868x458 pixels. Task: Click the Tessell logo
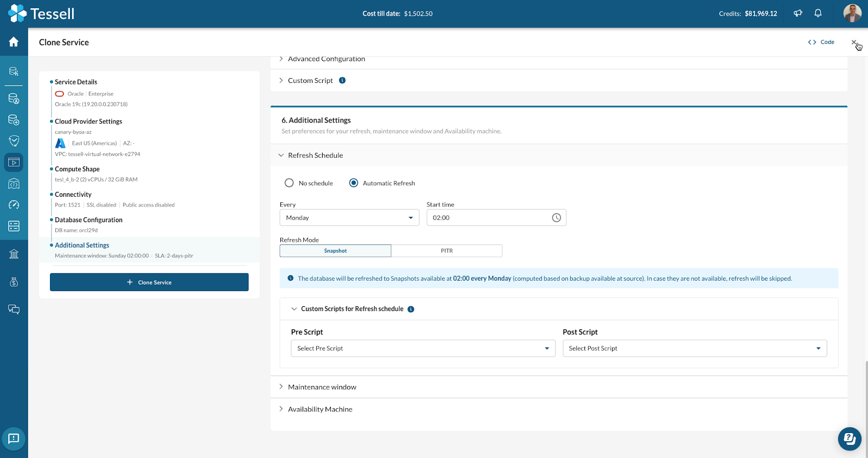click(41, 14)
